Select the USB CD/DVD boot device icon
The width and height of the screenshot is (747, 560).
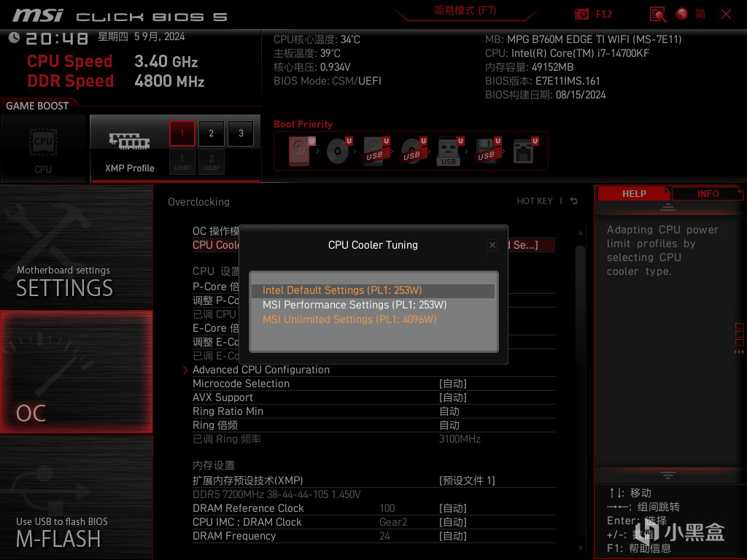(413, 151)
